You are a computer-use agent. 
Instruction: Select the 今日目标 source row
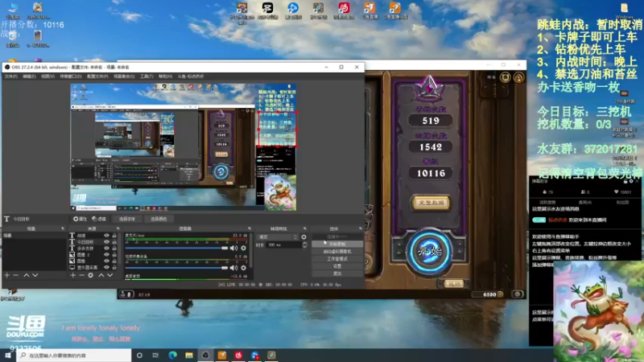click(93, 242)
